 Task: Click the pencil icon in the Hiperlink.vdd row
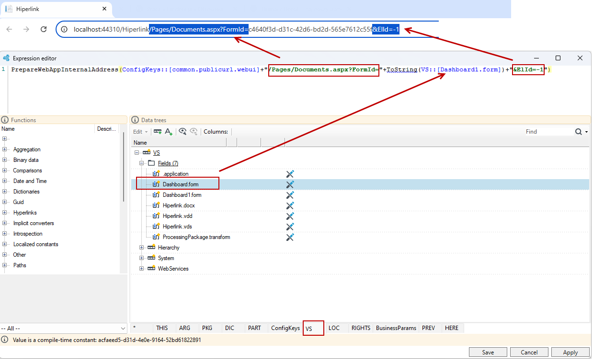point(290,216)
